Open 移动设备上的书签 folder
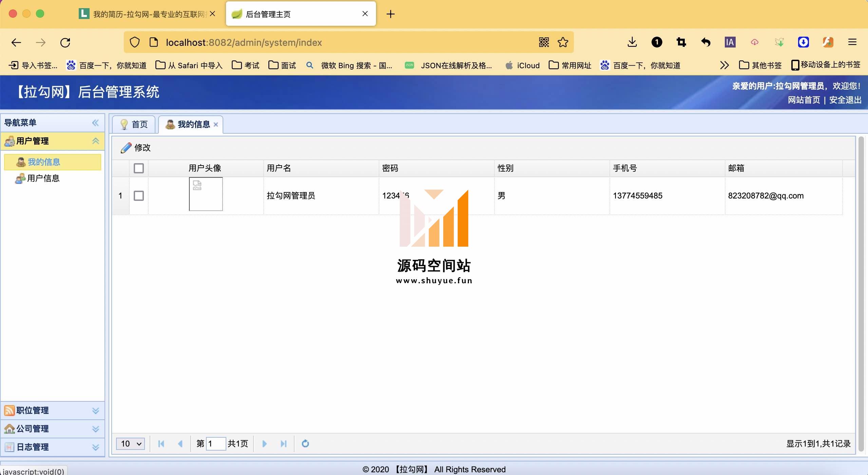The height and width of the screenshot is (475, 868). 826,65
